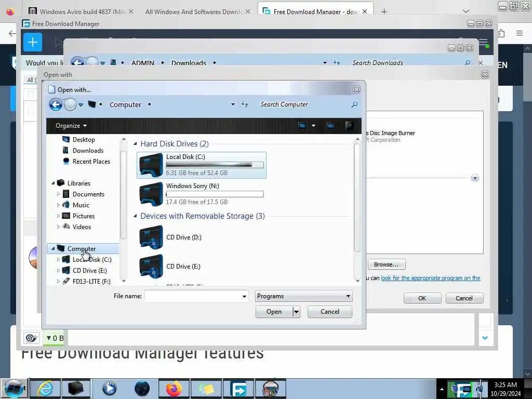532x399 pixels.
Task: Open the Organize menu
Action: pos(71,126)
